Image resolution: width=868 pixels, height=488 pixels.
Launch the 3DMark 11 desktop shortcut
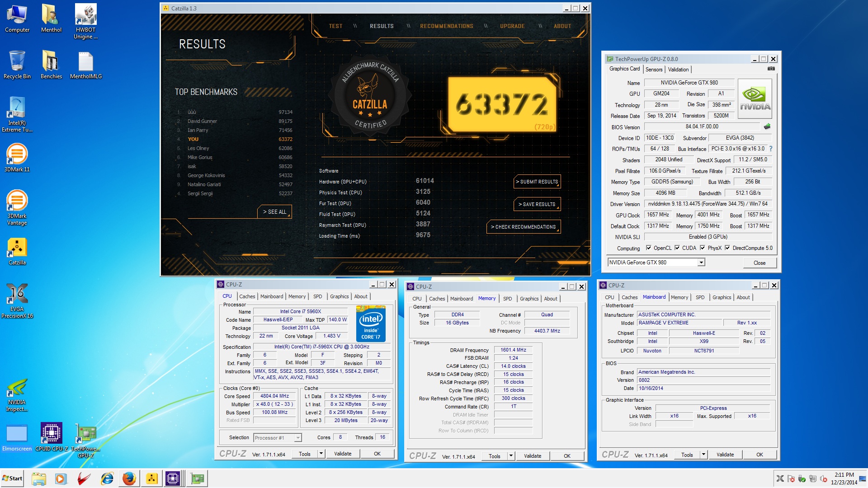click(17, 158)
